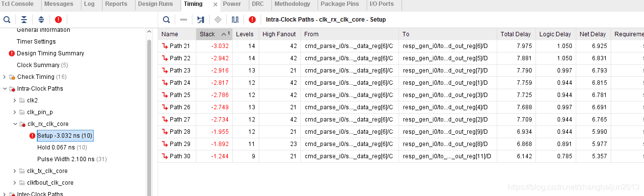The width and height of the screenshot is (644, 196).
Task: Click the slack value -2.942 of Path 22
Action: pos(219,58)
